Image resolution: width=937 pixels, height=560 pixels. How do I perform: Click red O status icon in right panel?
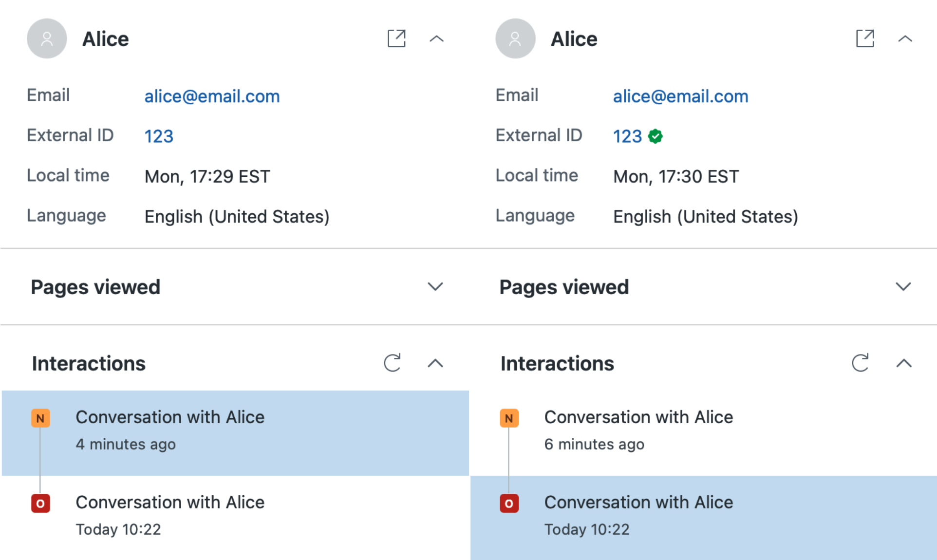click(x=509, y=503)
